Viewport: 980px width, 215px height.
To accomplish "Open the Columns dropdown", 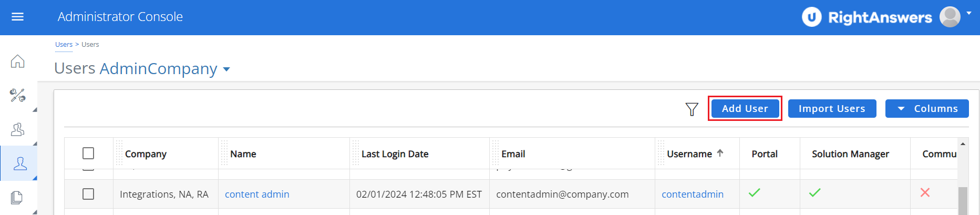I will coord(927,109).
